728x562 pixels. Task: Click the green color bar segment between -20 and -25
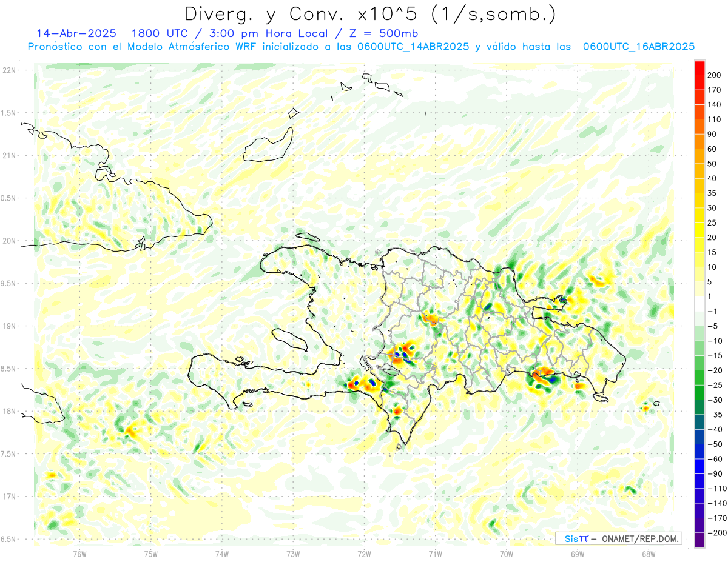[x=699, y=378]
